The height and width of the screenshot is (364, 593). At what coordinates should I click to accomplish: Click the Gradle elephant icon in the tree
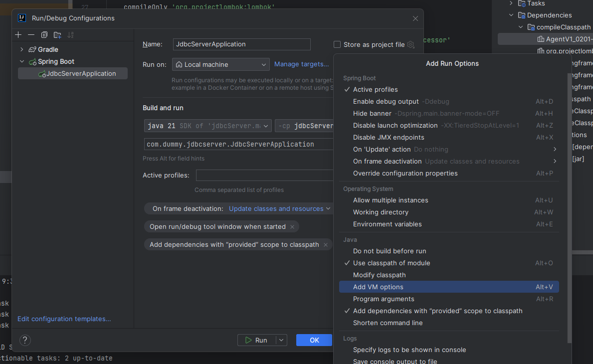(32, 49)
